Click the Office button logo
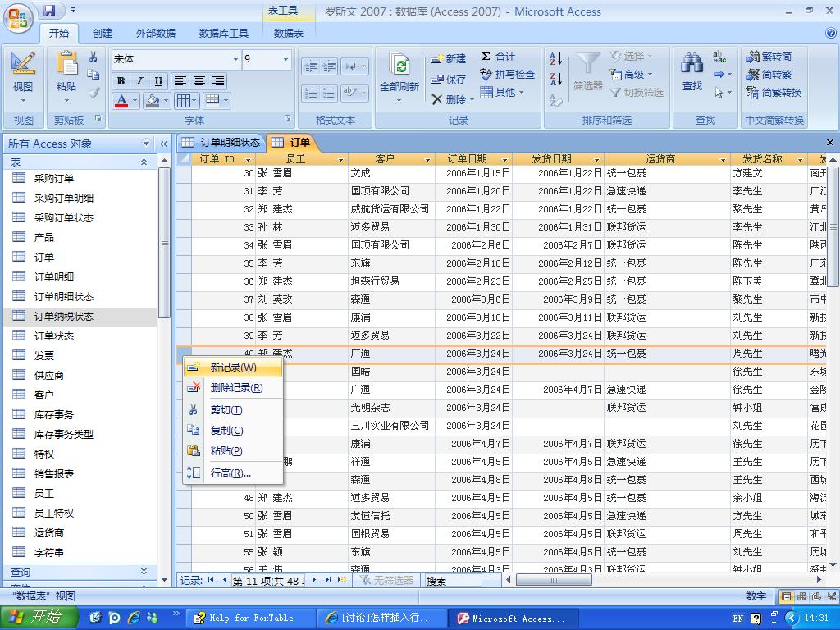The image size is (840, 630). click(x=18, y=18)
